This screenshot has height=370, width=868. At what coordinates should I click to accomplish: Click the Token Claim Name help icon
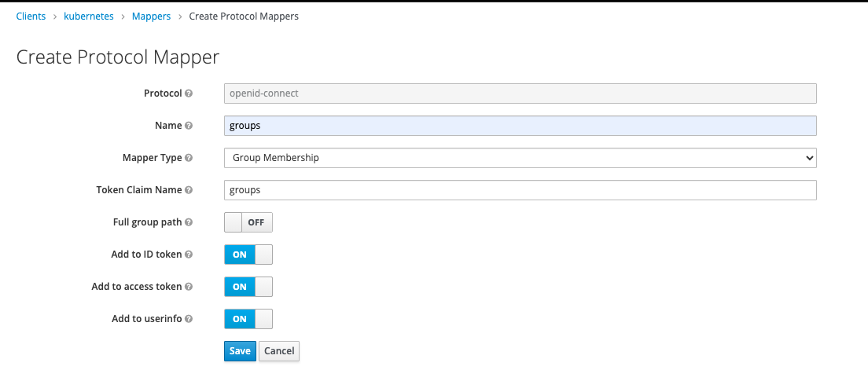coord(189,189)
